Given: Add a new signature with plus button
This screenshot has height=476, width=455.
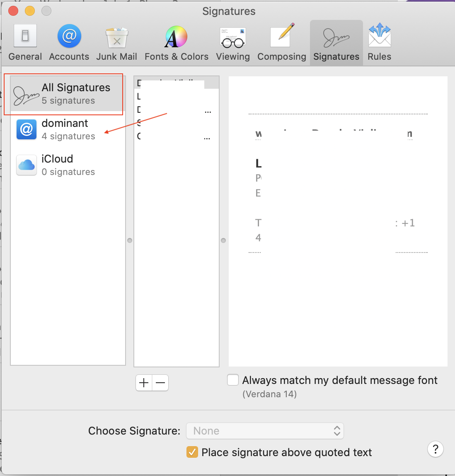Looking at the screenshot, I should 144,383.
